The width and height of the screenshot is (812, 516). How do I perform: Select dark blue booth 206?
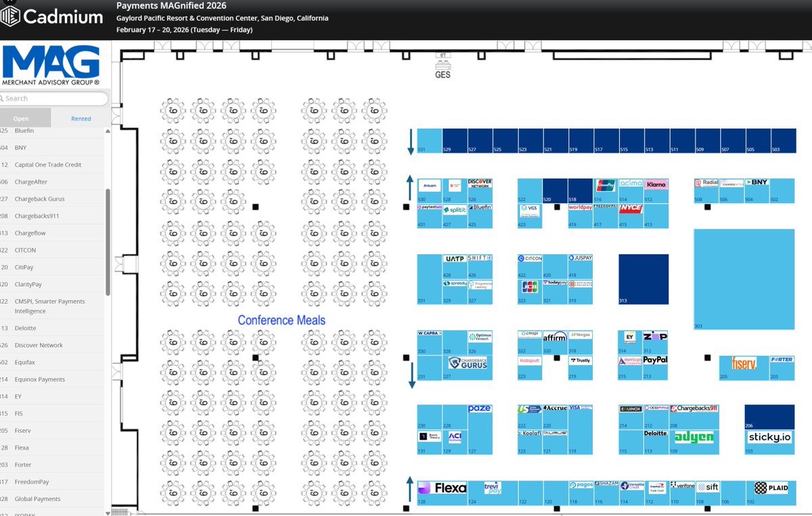tap(769, 417)
